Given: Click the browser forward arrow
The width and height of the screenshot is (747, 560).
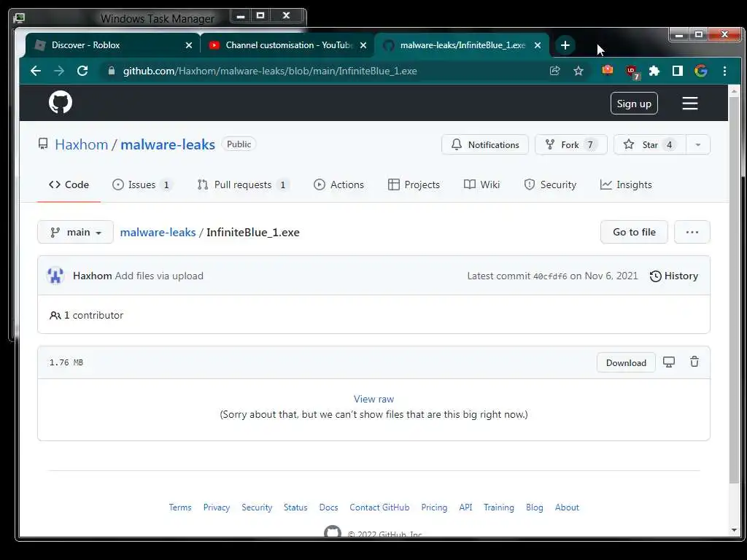Looking at the screenshot, I should point(59,71).
